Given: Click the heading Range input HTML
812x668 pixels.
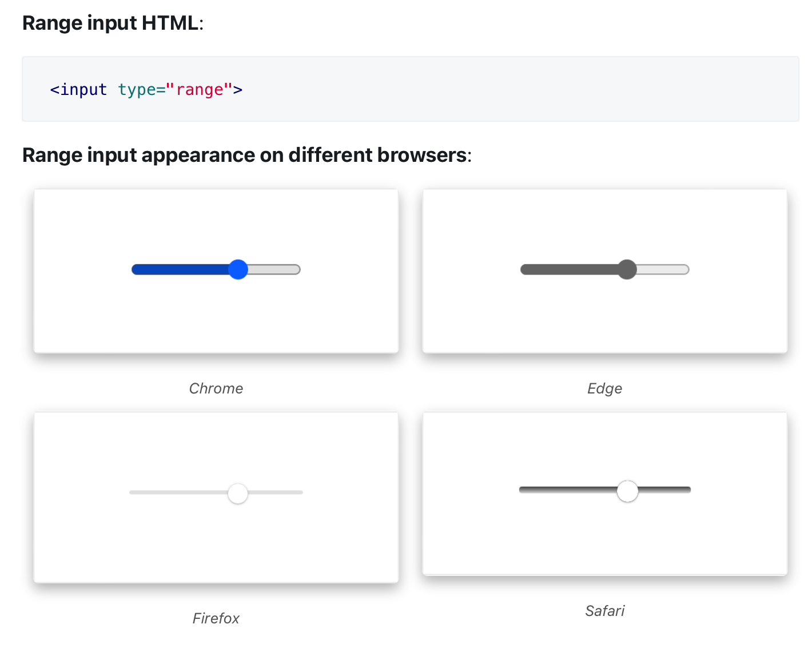Looking at the screenshot, I should coord(112,23).
